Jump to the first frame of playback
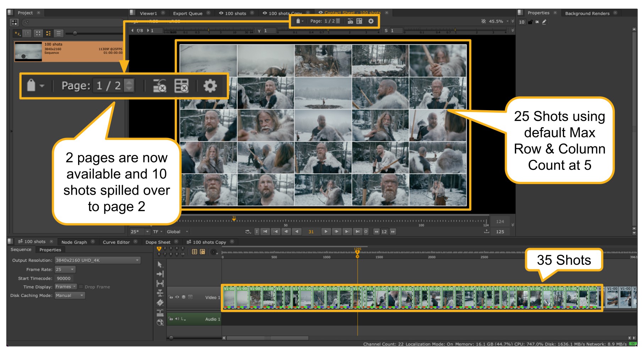Screen dimensions: 644x355 point(265,232)
